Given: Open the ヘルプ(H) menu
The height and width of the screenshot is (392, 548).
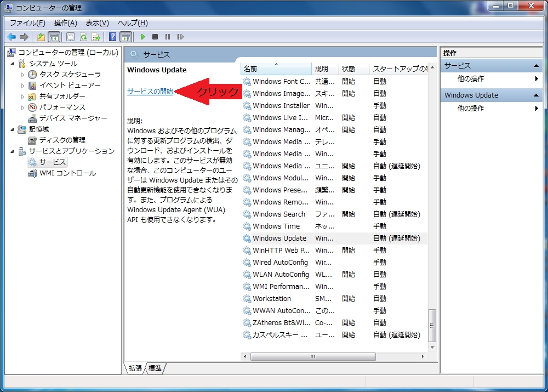Looking at the screenshot, I should (x=133, y=23).
